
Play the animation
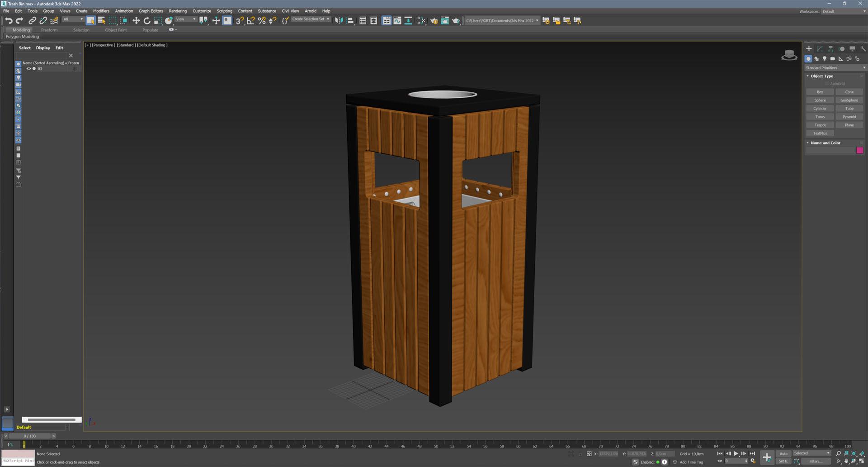(736, 453)
